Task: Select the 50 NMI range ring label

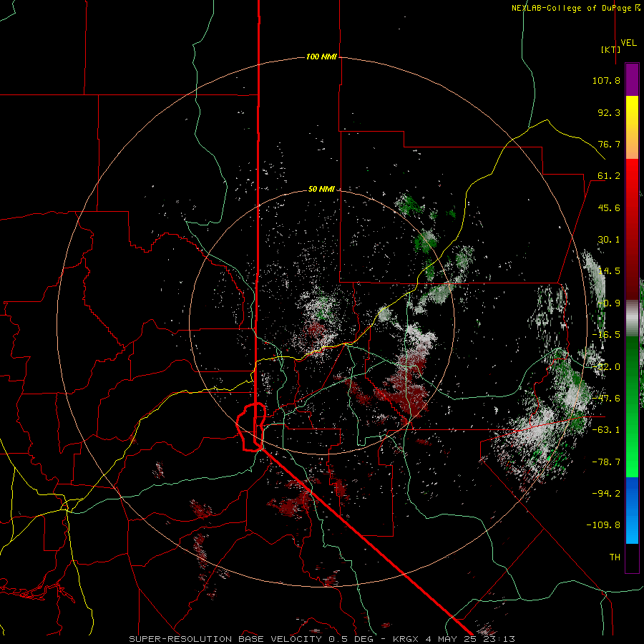Action: point(321,190)
